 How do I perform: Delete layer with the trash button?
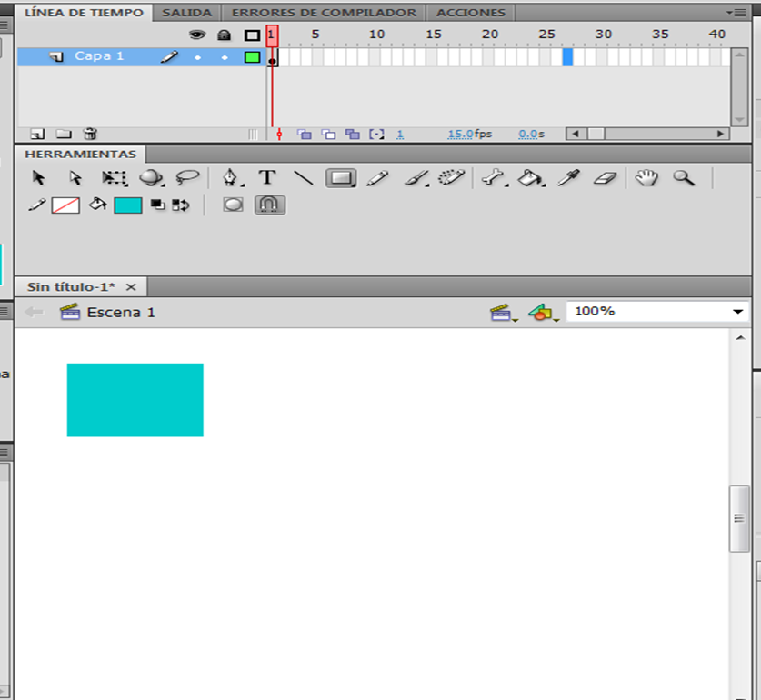click(x=90, y=134)
